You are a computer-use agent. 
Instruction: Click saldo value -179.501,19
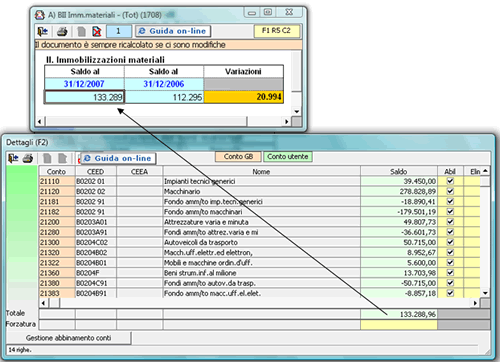tap(399, 212)
